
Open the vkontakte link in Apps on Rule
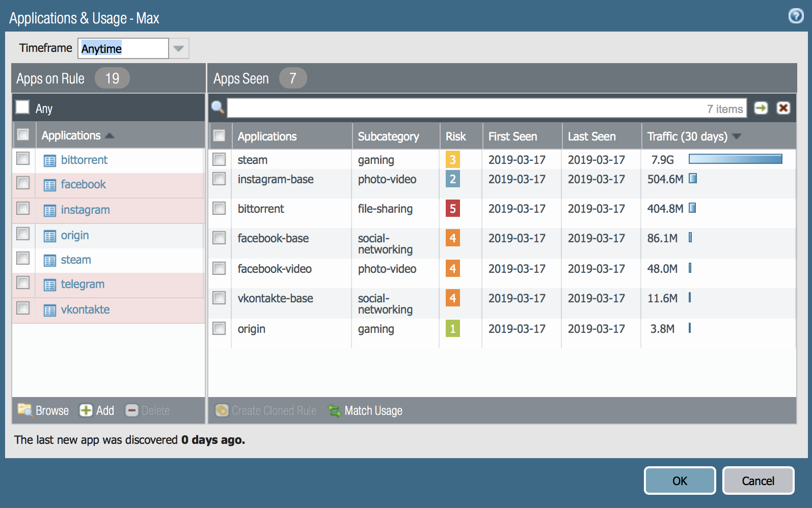(x=86, y=309)
